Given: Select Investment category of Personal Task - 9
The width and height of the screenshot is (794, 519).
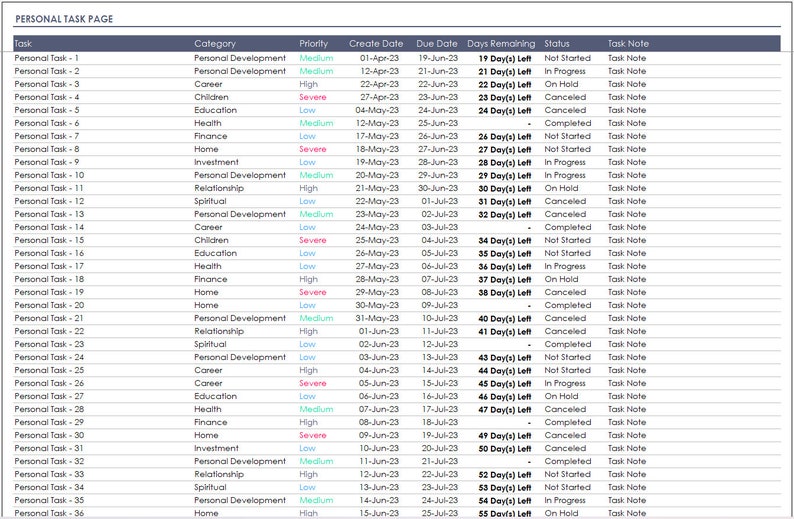Looking at the screenshot, I should [x=216, y=162].
